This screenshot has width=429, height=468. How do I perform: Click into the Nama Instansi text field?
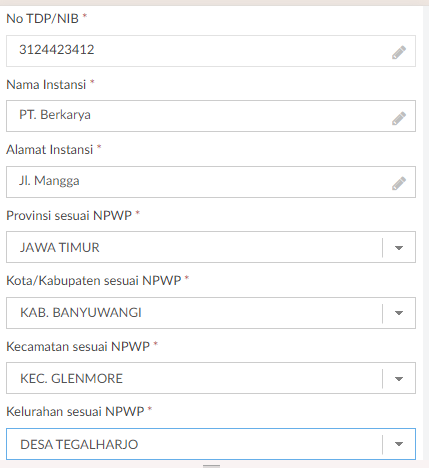211,116
